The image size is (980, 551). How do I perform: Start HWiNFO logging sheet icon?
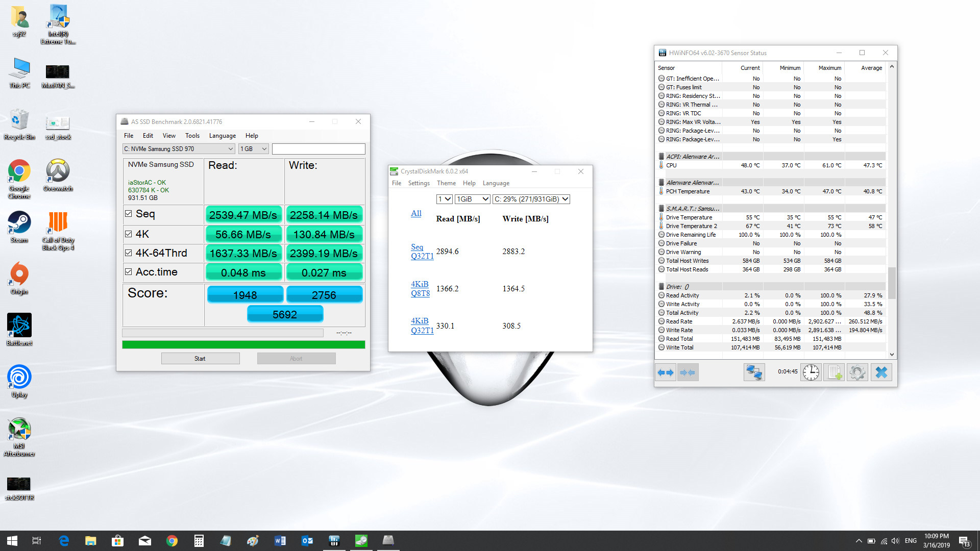pos(834,372)
